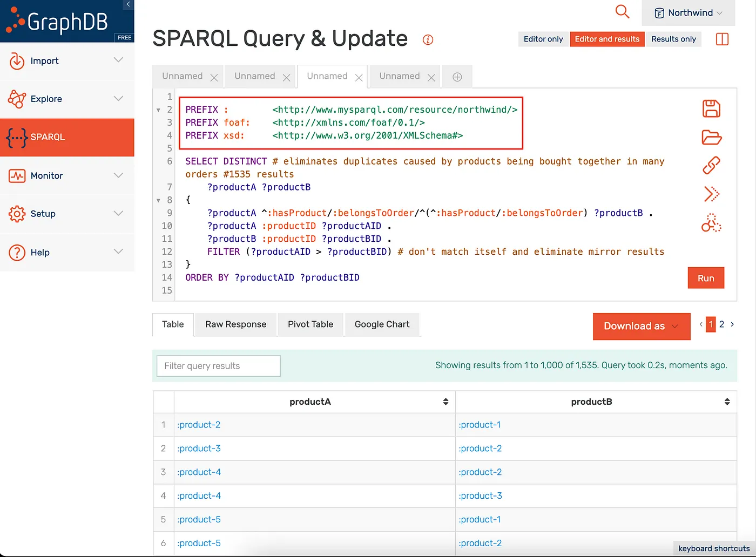Click the get query URL link icon
This screenshot has width=756, height=557.
coord(711,165)
